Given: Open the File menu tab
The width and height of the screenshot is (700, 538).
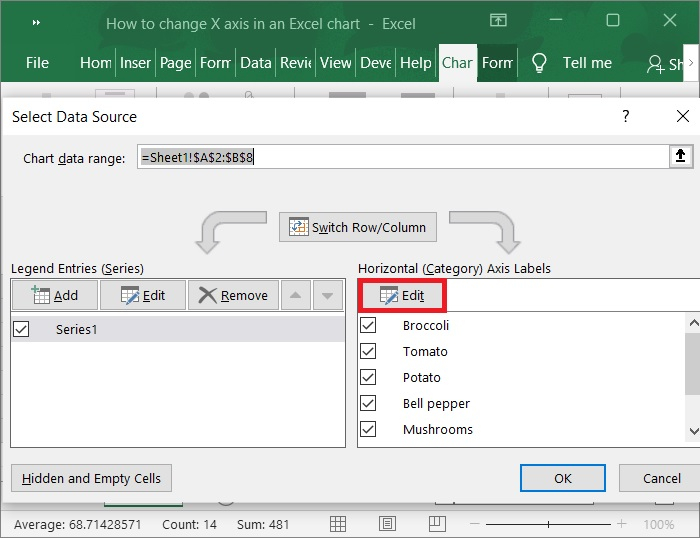Looking at the screenshot, I should pos(37,62).
